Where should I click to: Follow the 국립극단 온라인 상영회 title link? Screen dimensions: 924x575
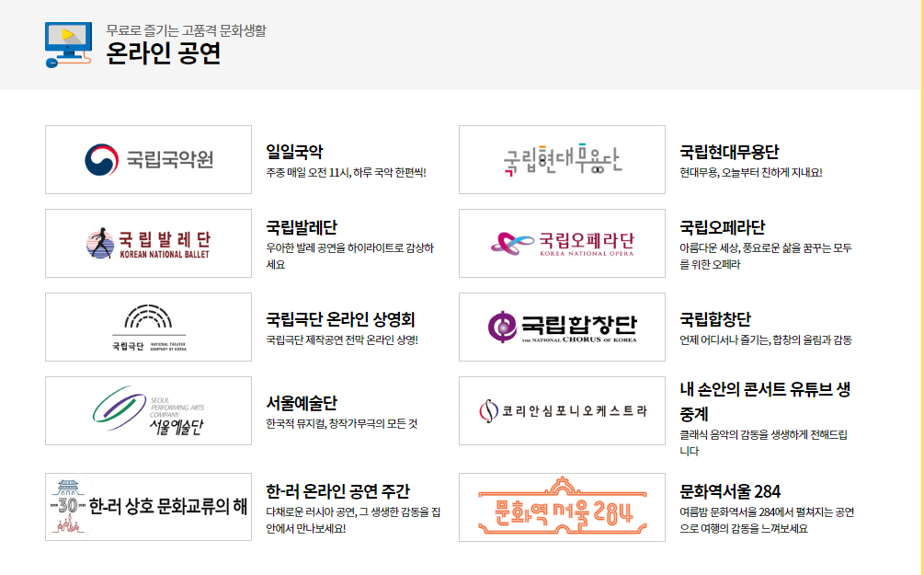point(340,319)
